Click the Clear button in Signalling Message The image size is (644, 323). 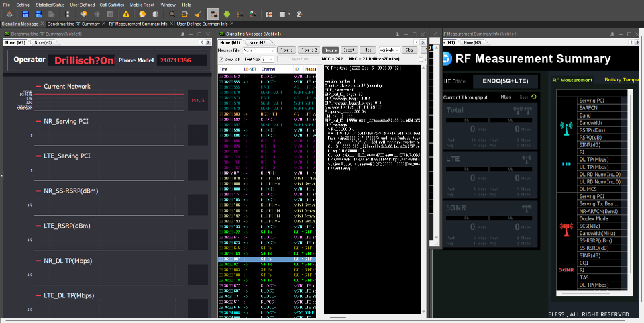click(410, 50)
